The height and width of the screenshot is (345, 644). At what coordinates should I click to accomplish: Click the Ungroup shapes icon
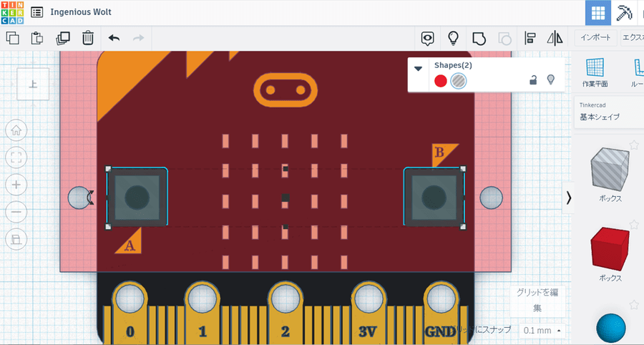[504, 39]
